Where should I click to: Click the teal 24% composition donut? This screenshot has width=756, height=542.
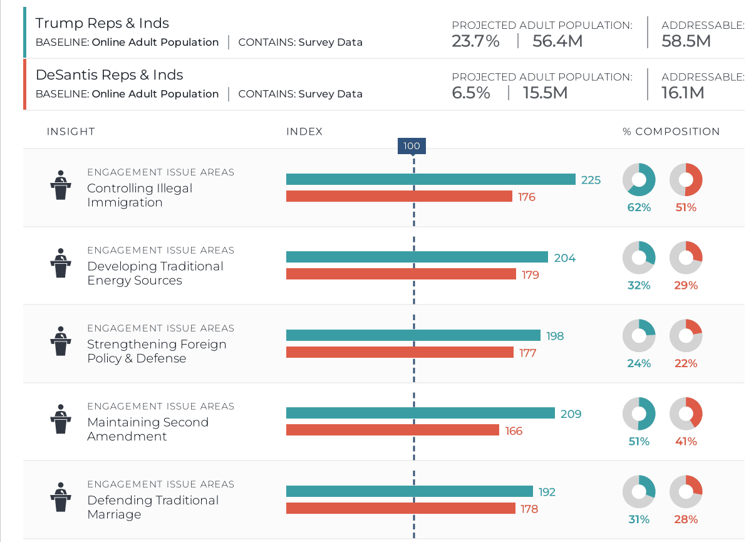coord(638,336)
